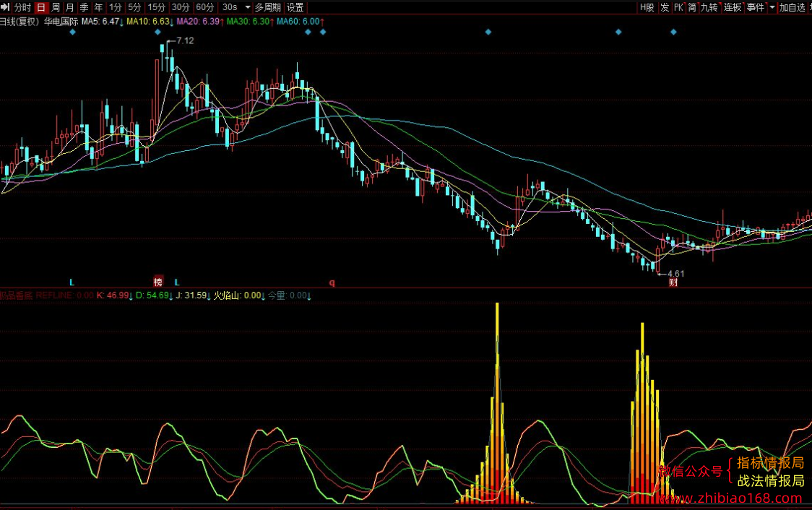
Task: Toggle the 简 simplified view
Action: pyautogui.click(x=692, y=7)
